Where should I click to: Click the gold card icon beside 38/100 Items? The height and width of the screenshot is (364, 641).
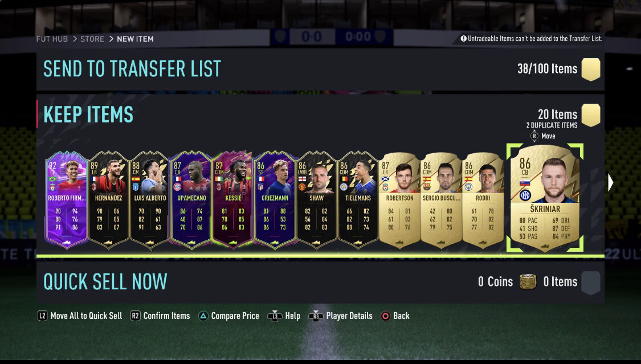tap(591, 69)
